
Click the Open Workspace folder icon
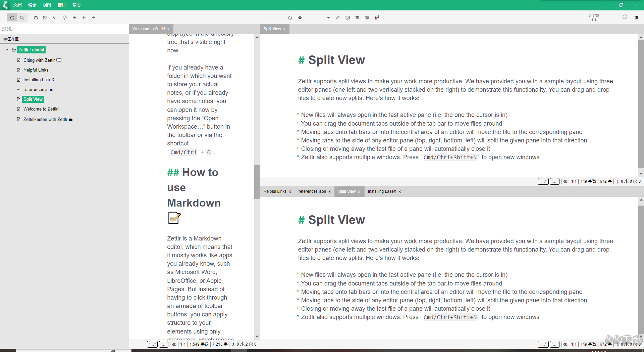(36, 18)
